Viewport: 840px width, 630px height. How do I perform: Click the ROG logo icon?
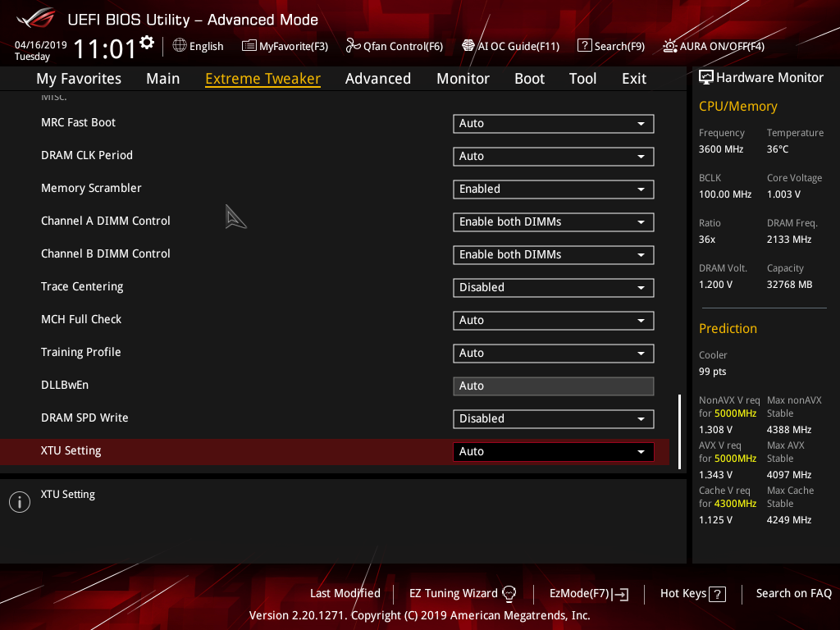(35, 19)
